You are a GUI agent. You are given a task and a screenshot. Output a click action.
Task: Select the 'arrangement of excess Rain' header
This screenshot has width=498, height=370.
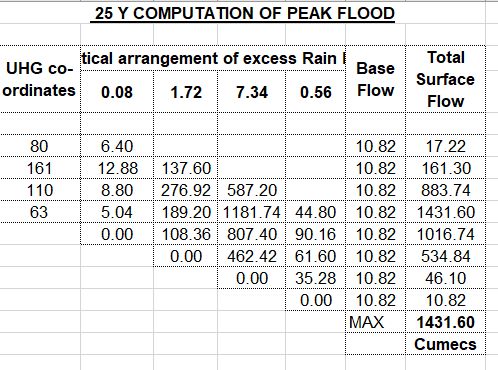213,58
